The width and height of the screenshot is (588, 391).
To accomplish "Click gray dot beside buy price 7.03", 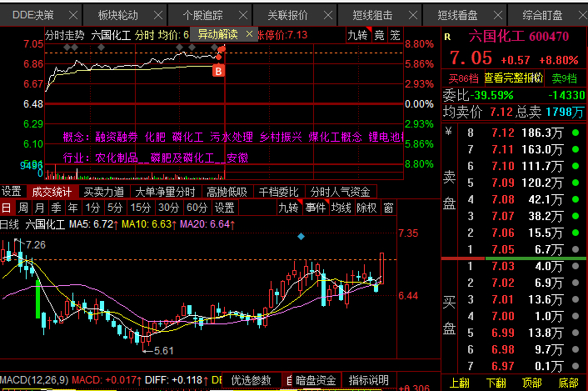I will click(576, 266).
